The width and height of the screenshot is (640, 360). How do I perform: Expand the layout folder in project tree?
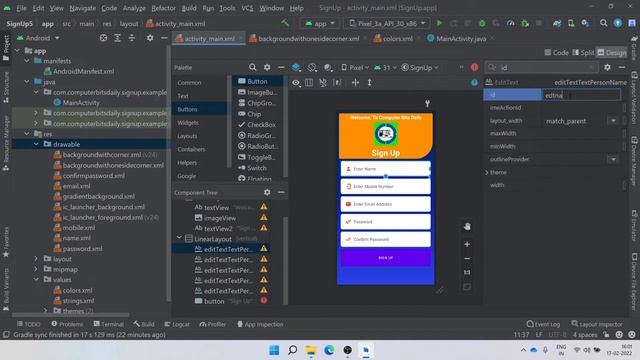[36, 259]
